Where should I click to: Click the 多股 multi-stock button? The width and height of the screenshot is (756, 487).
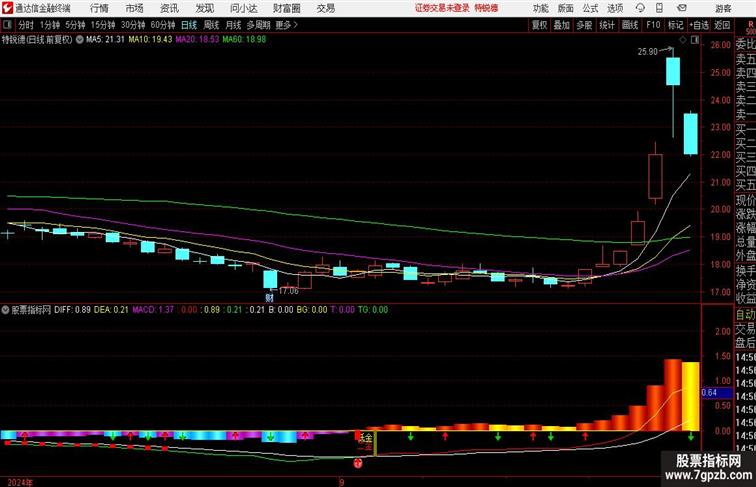[584, 25]
